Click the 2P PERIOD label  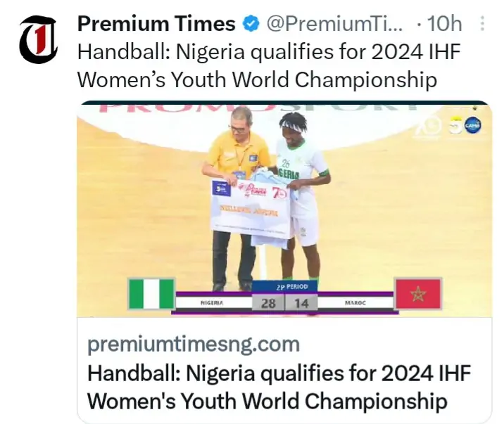click(284, 286)
